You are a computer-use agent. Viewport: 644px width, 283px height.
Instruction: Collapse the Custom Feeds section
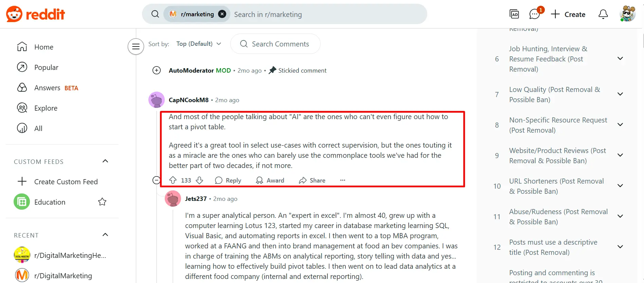[105, 161]
